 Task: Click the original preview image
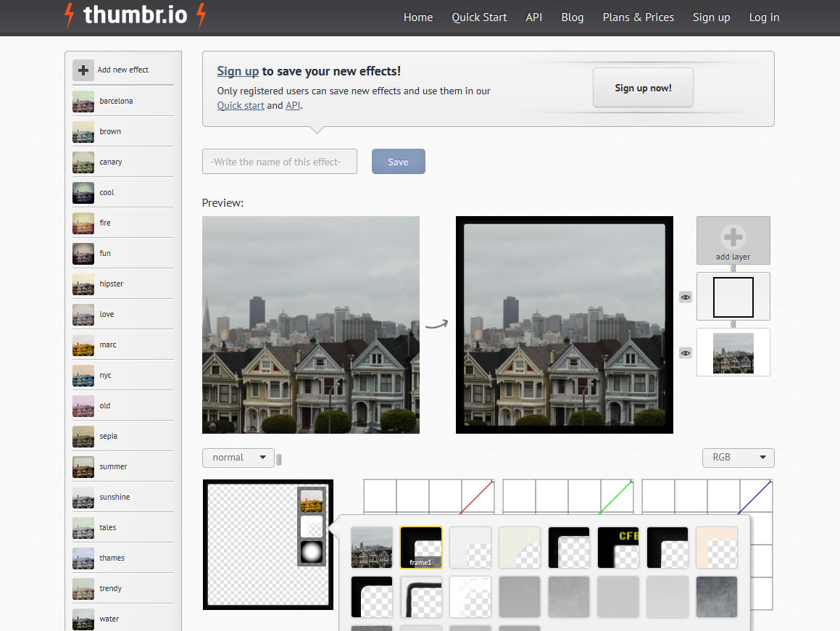pyautogui.click(x=311, y=325)
